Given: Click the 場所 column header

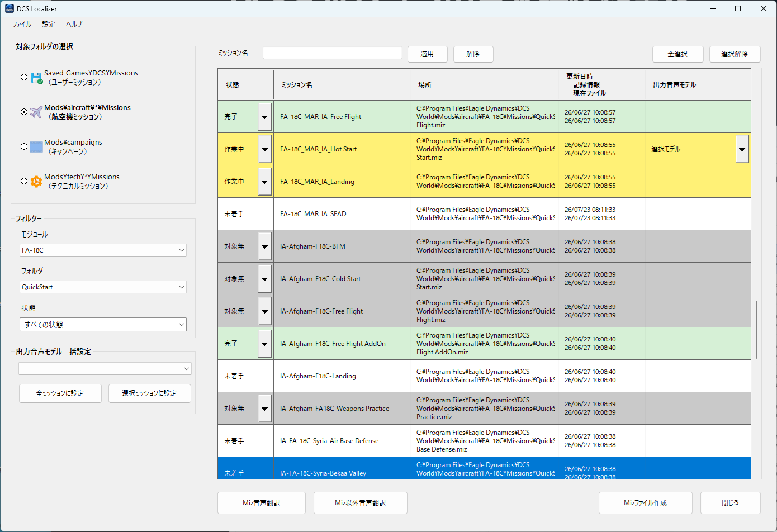Looking at the screenshot, I should pyautogui.click(x=484, y=85).
